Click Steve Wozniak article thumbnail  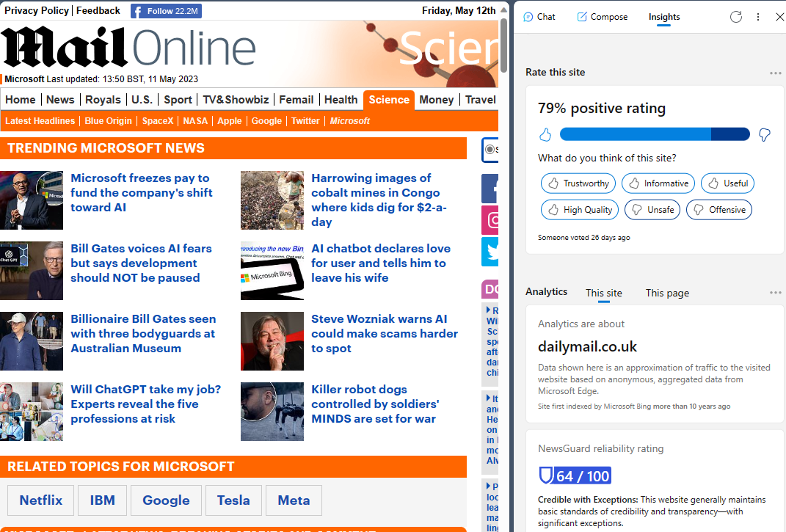pos(272,341)
